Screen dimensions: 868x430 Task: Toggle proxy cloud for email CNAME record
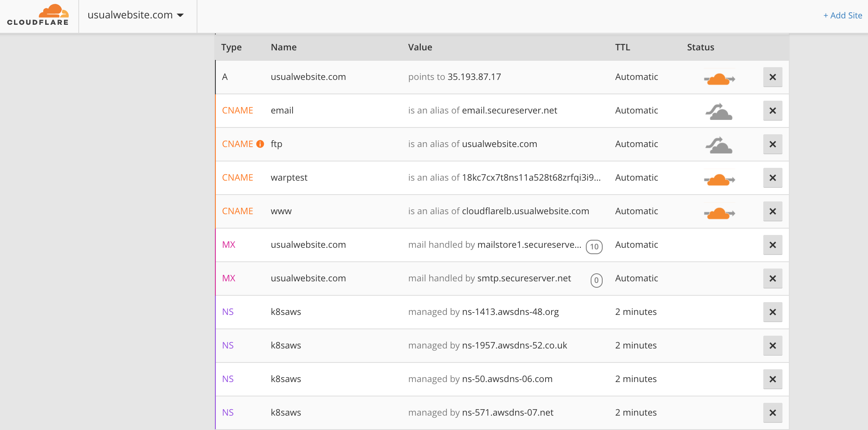(719, 112)
